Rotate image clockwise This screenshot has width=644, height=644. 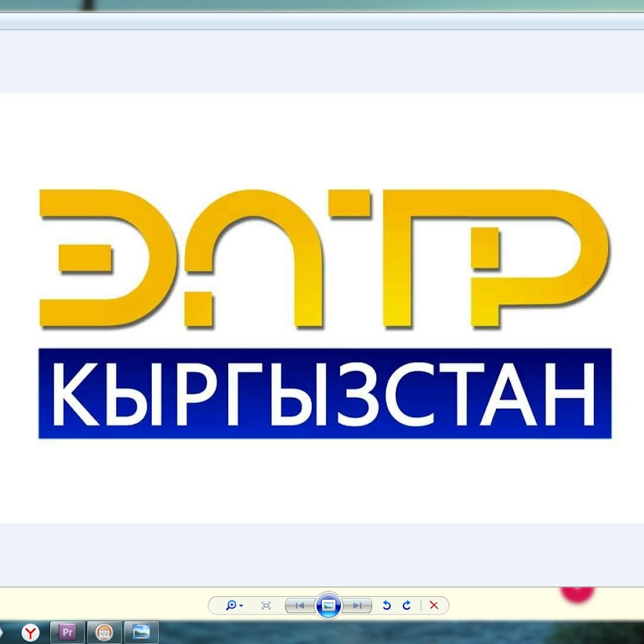(x=406, y=605)
